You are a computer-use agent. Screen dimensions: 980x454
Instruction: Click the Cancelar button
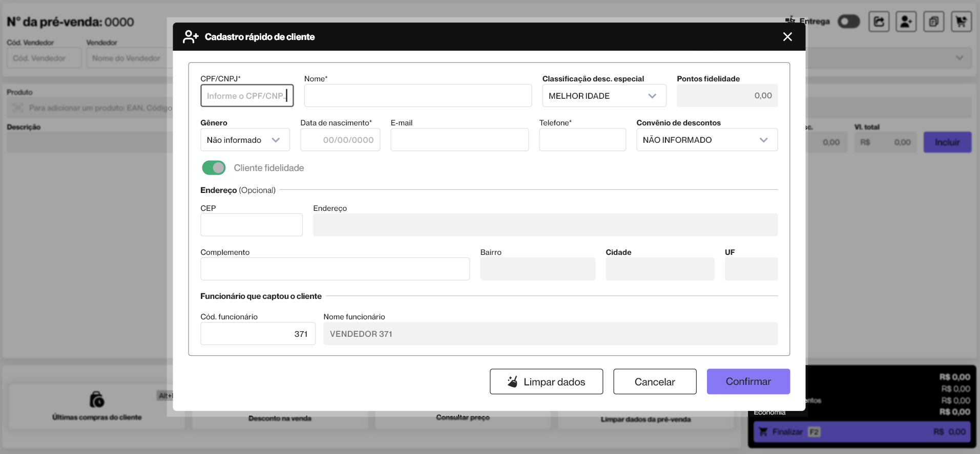point(655,382)
